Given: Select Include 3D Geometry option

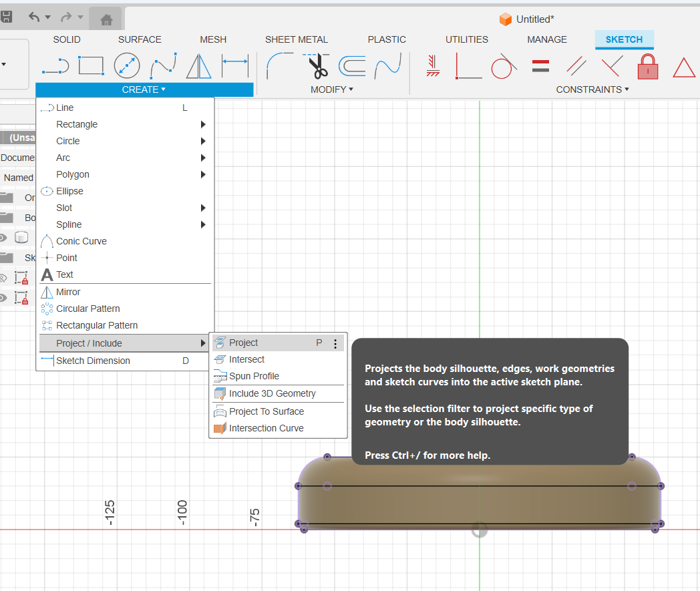Looking at the screenshot, I should coord(278,394).
